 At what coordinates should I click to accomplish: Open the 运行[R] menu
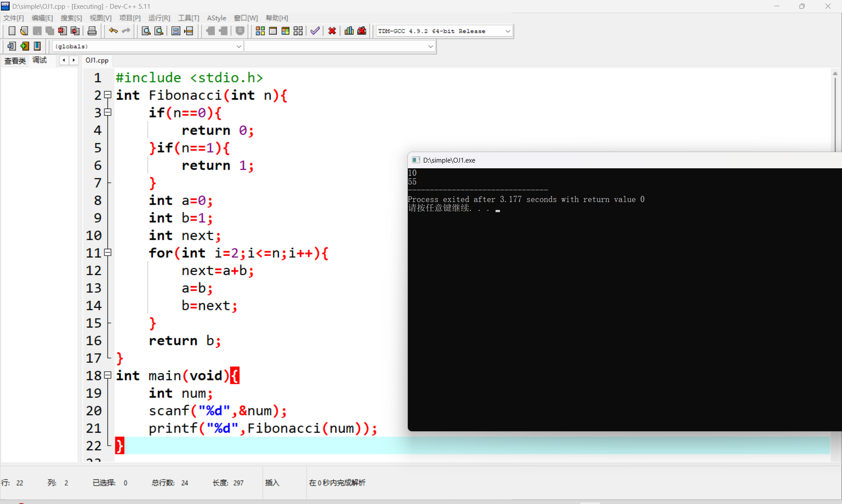click(x=159, y=18)
